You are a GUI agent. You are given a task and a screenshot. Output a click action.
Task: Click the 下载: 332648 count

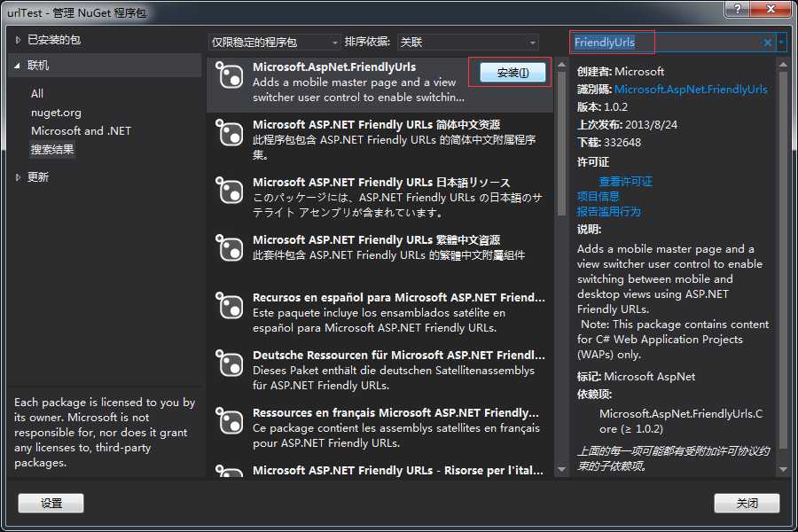pos(608,143)
